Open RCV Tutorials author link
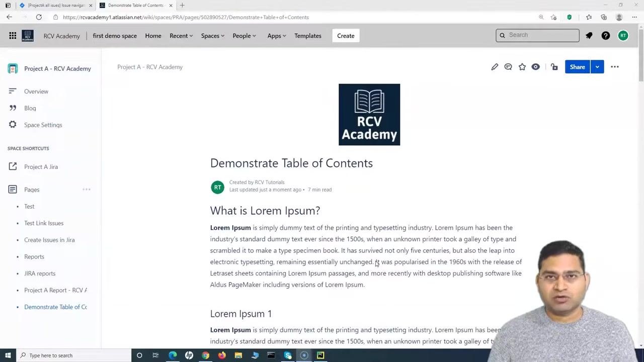644x362 pixels. pyautogui.click(x=270, y=183)
